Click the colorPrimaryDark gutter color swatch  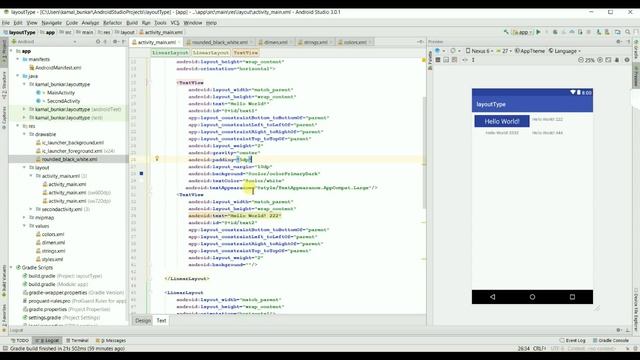click(x=141, y=173)
